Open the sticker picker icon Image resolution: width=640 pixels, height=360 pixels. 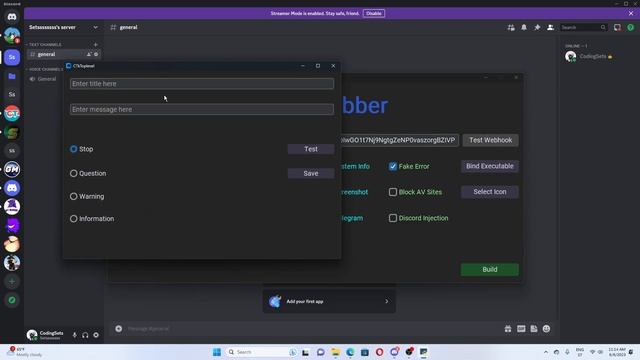534,329
